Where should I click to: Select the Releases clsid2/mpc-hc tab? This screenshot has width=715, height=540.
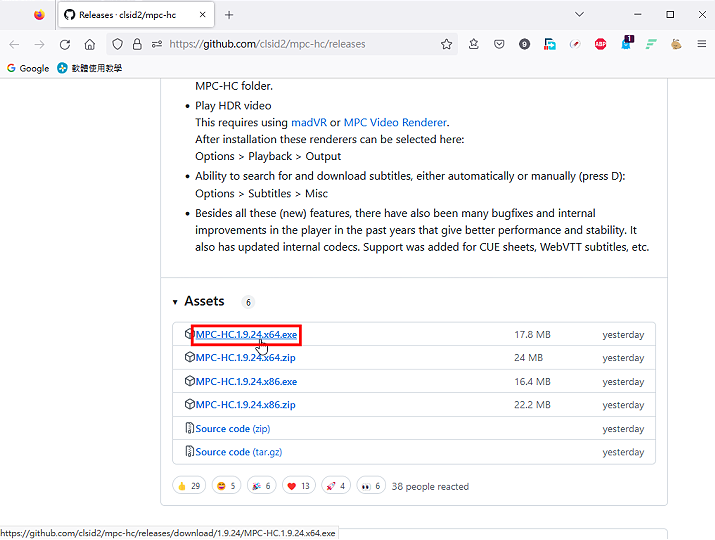coord(136,15)
